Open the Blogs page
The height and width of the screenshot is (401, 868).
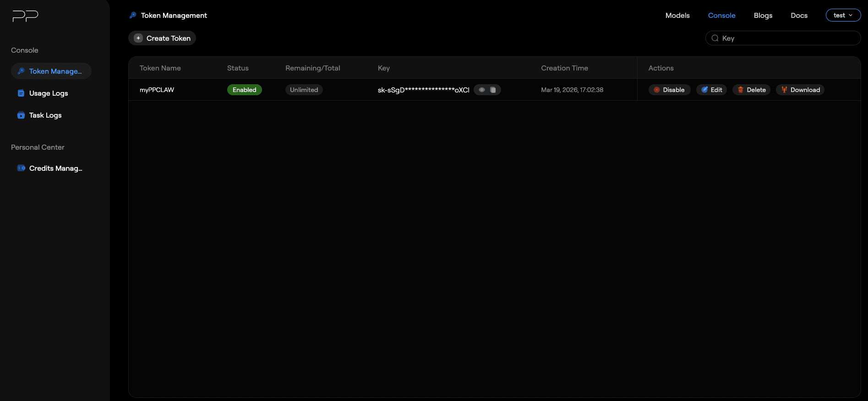[763, 15]
